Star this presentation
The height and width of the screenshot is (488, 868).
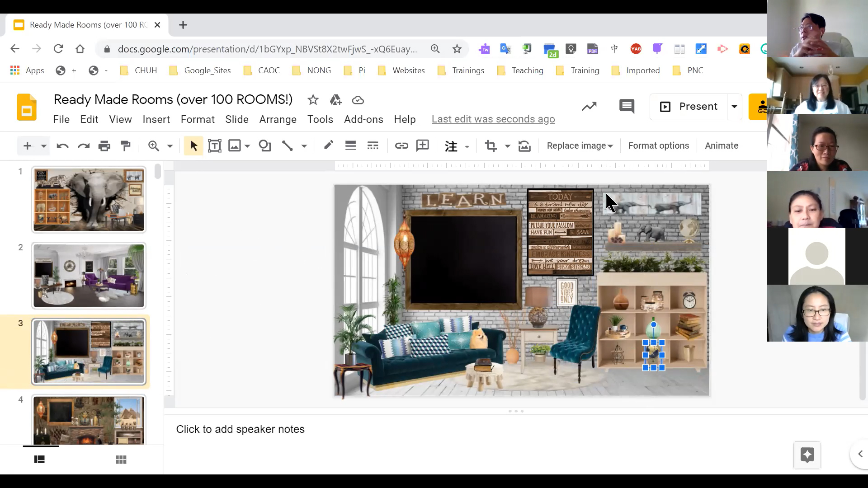pos(313,100)
